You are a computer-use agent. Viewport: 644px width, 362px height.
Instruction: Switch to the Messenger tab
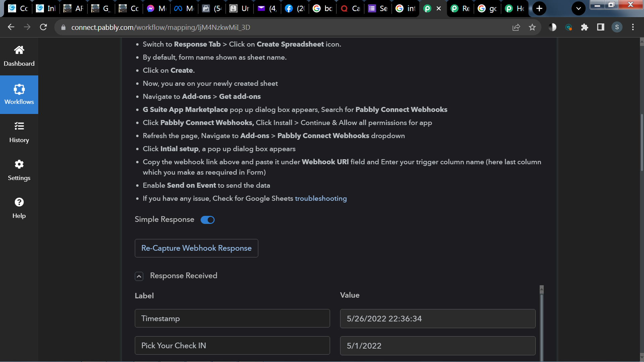[157, 8]
